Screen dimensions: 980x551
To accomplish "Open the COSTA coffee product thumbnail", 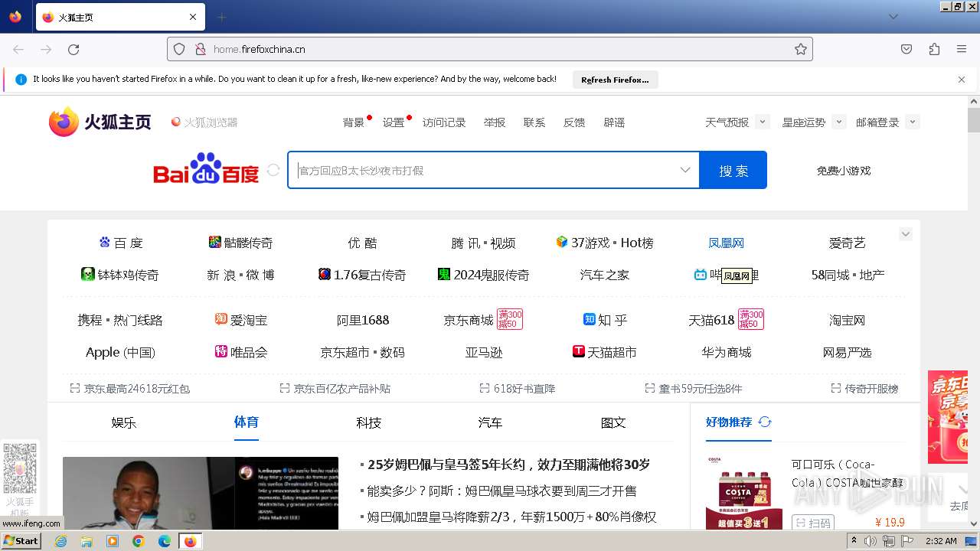I will coord(744,492).
